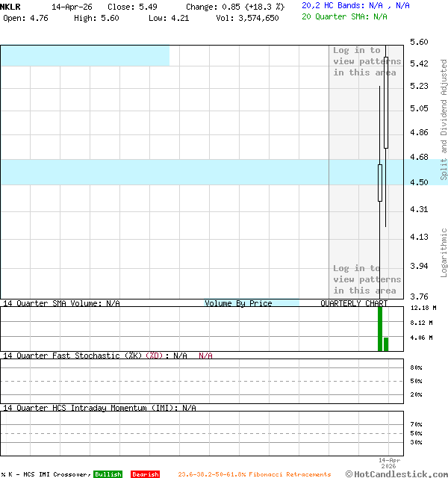Click the QUARTERLY CHART label

354,303
